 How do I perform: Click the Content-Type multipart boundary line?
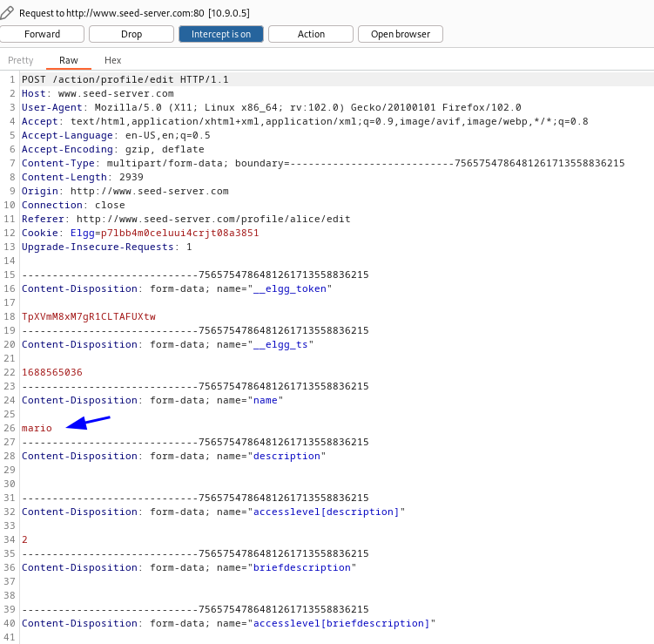323,163
